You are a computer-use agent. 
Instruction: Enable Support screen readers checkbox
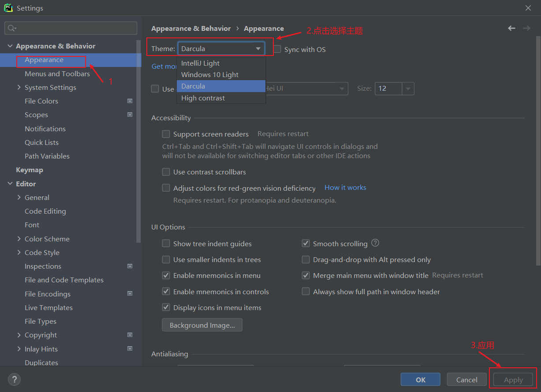coord(166,134)
